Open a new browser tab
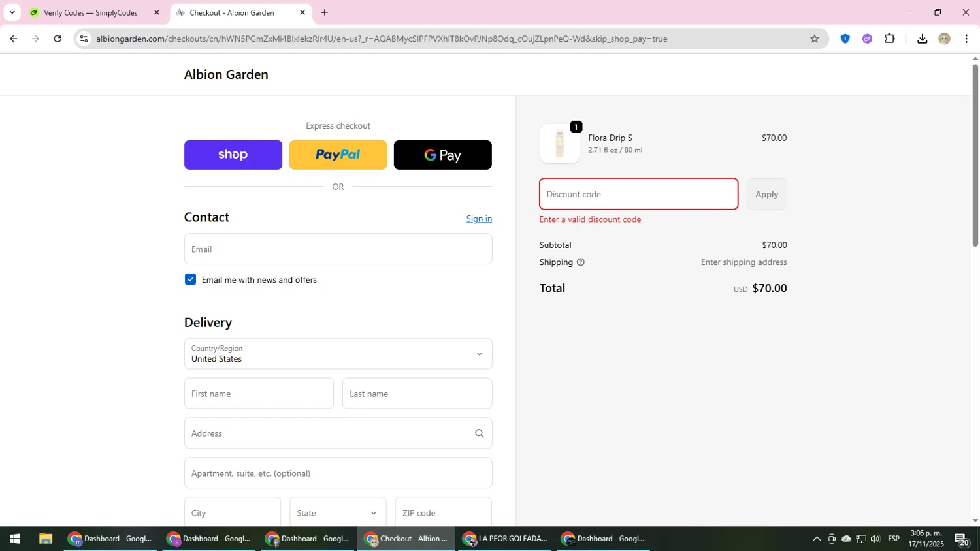 (325, 12)
